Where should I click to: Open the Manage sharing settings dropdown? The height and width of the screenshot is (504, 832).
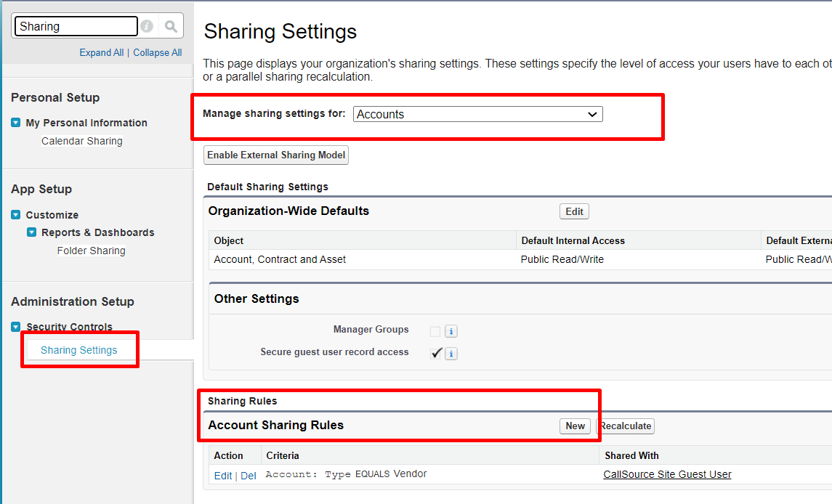(x=478, y=114)
